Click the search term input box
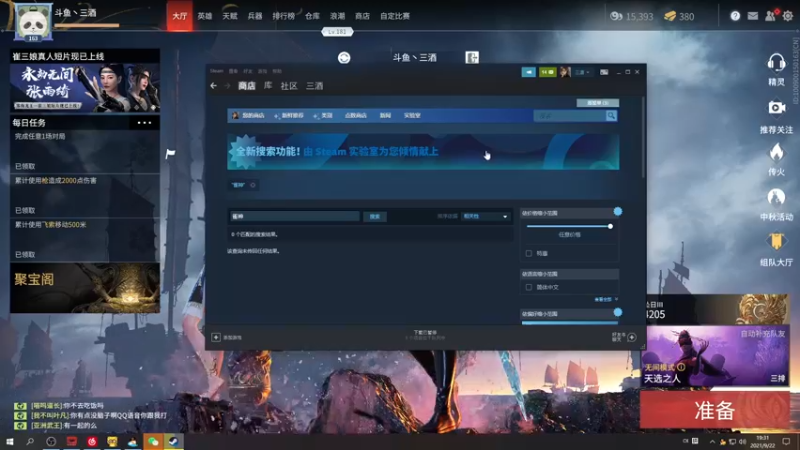The width and height of the screenshot is (800, 450). pos(295,216)
